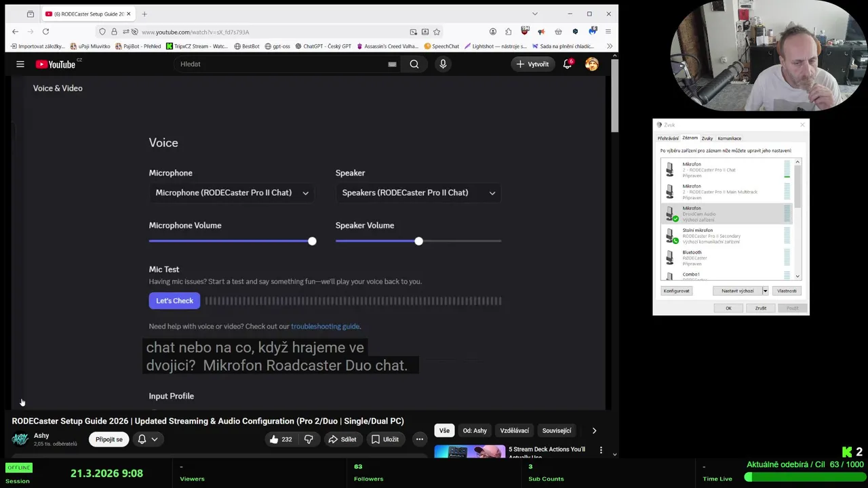Close the RODECaster Setup Guide tab
The height and width of the screenshot is (488, 868).
[x=130, y=14]
